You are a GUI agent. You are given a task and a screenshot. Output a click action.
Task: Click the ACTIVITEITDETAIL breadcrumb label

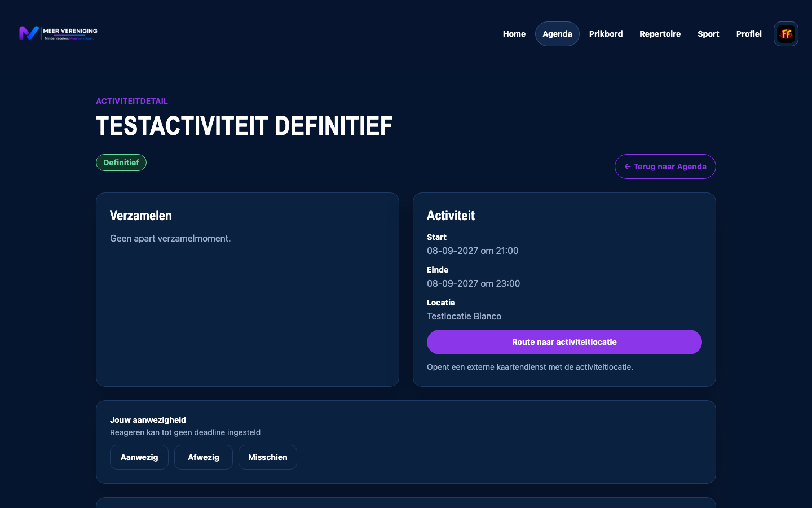(132, 101)
